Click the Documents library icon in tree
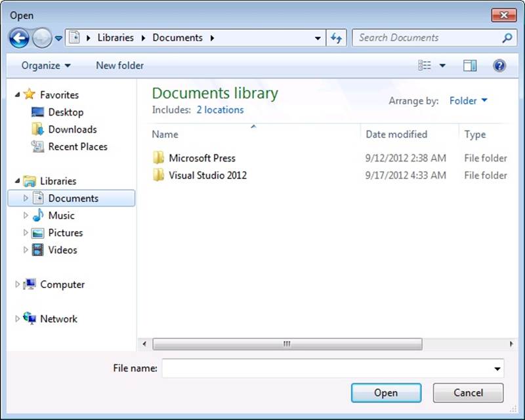The image size is (525, 420). 38,198
